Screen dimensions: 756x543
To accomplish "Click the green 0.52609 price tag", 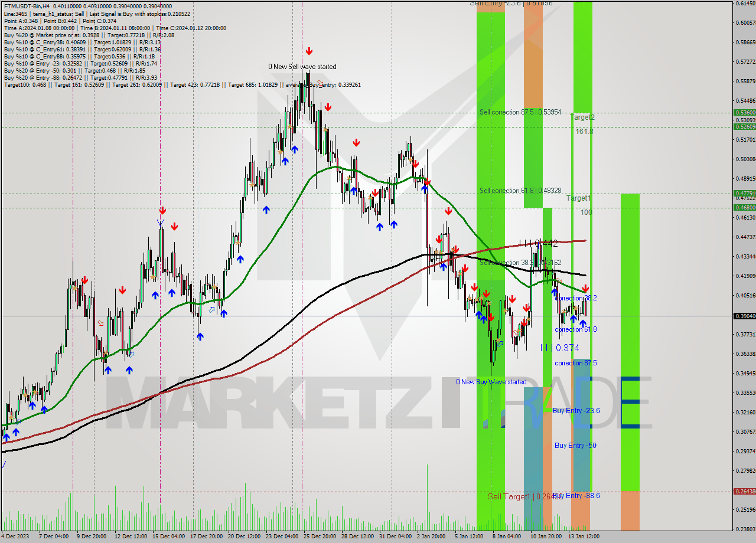I will pos(744,126).
